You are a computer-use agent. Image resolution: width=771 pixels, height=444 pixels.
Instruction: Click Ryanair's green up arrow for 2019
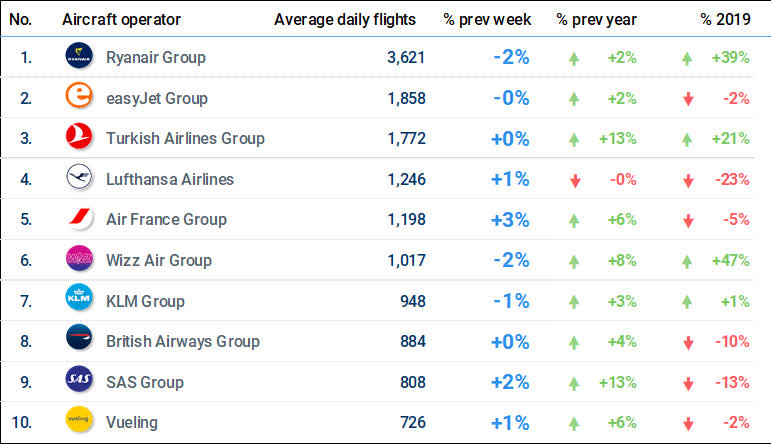click(x=687, y=58)
